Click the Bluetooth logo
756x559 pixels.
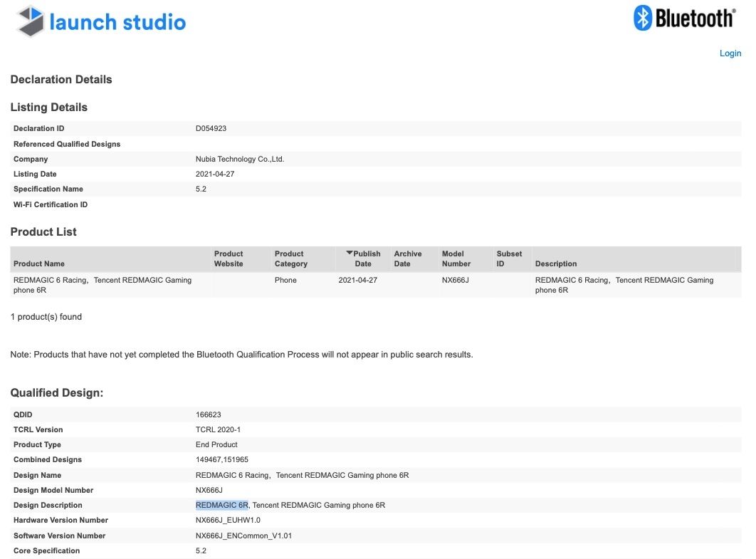click(x=685, y=19)
